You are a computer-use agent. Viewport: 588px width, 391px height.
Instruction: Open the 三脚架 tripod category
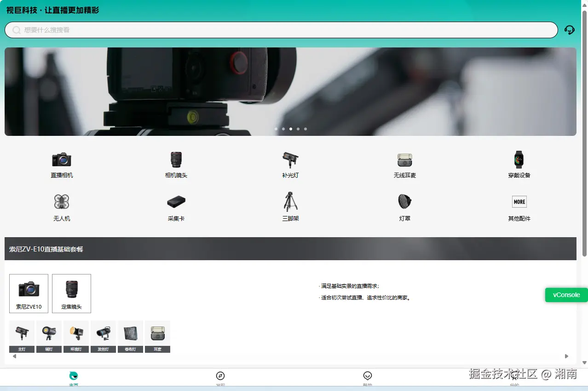coord(290,207)
